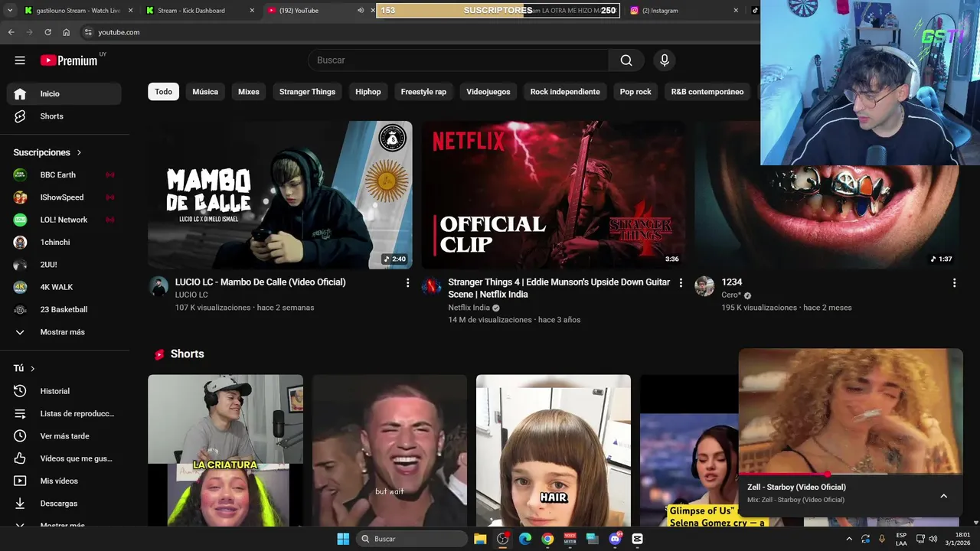This screenshot has width=980, height=551.
Task: Select the Freestyle rap filter chip
Action: point(423,92)
